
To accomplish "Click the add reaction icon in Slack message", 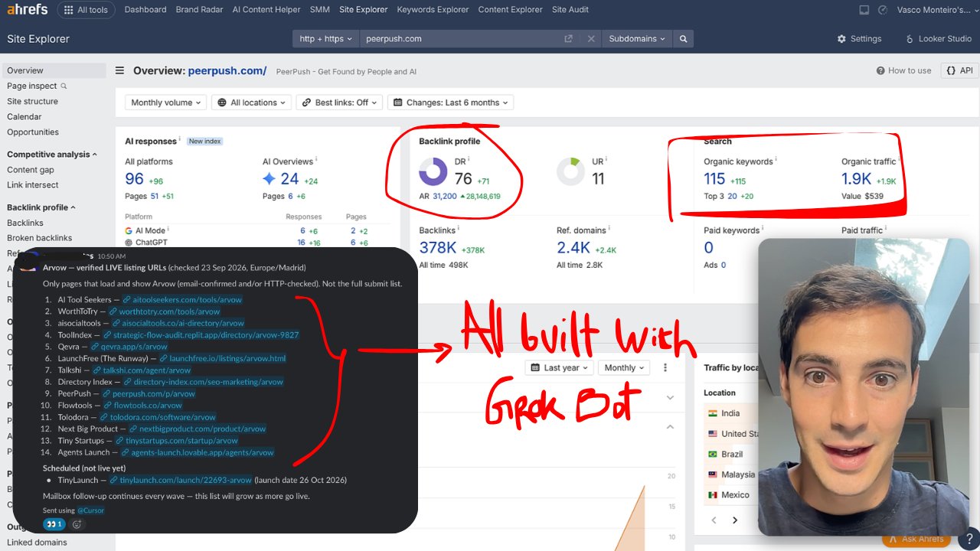I will (x=77, y=524).
